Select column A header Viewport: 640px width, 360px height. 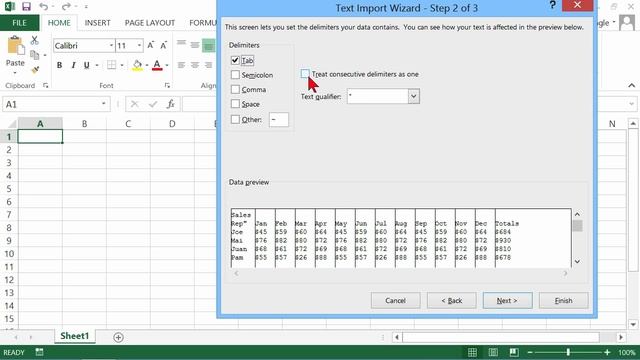tap(40, 124)
